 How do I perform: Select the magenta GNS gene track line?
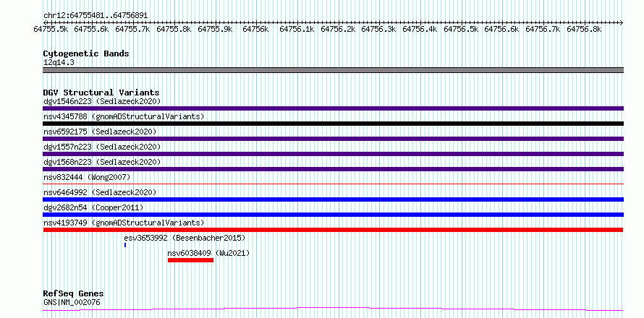(x=333, y=309)
